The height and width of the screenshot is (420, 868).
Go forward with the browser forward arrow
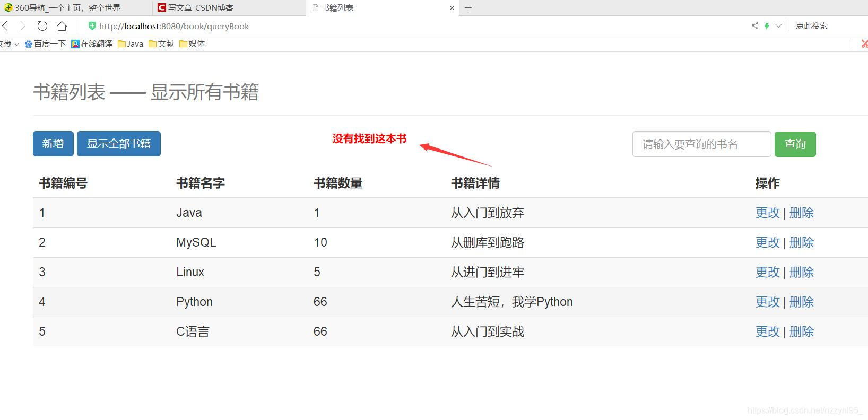23,26
